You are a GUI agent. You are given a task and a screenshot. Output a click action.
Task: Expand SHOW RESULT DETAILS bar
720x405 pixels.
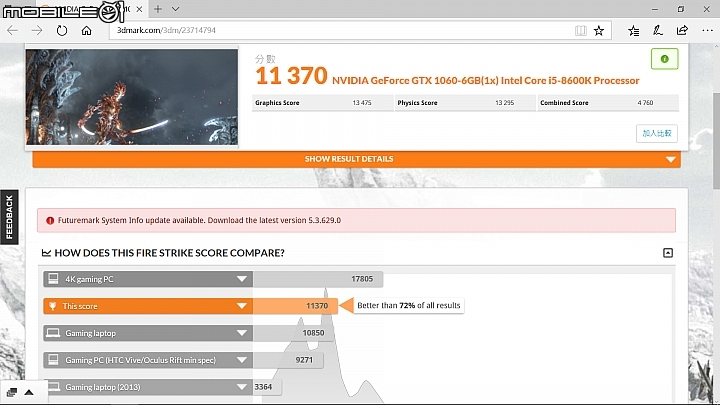(x=356, y=159)
